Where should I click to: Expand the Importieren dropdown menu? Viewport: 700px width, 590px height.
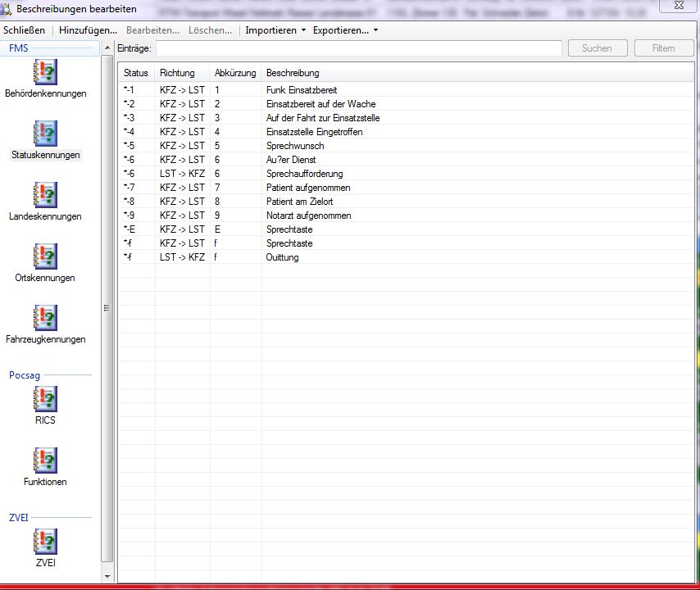(275, 30)
